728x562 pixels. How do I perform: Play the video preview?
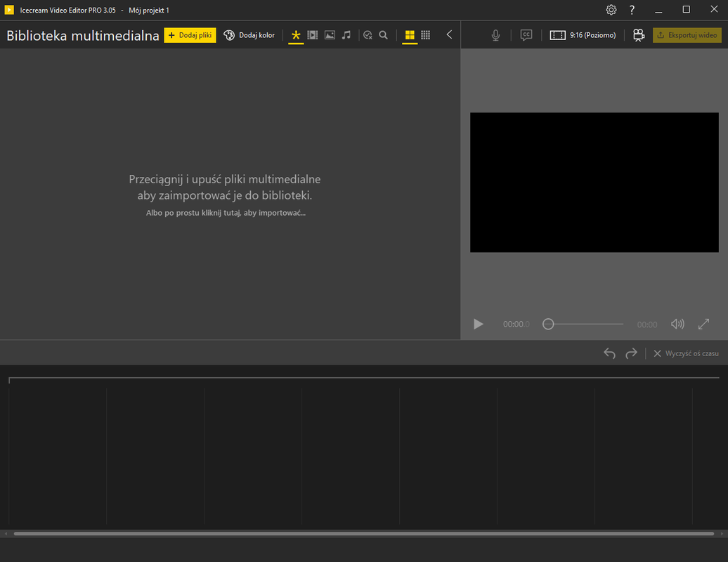point(479,324)
